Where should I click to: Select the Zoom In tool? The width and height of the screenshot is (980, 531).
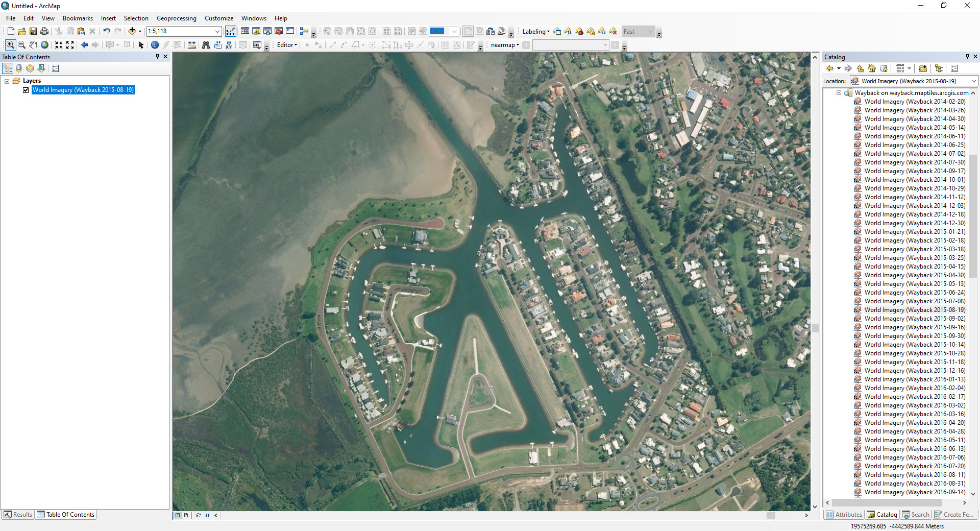point(10,45)
